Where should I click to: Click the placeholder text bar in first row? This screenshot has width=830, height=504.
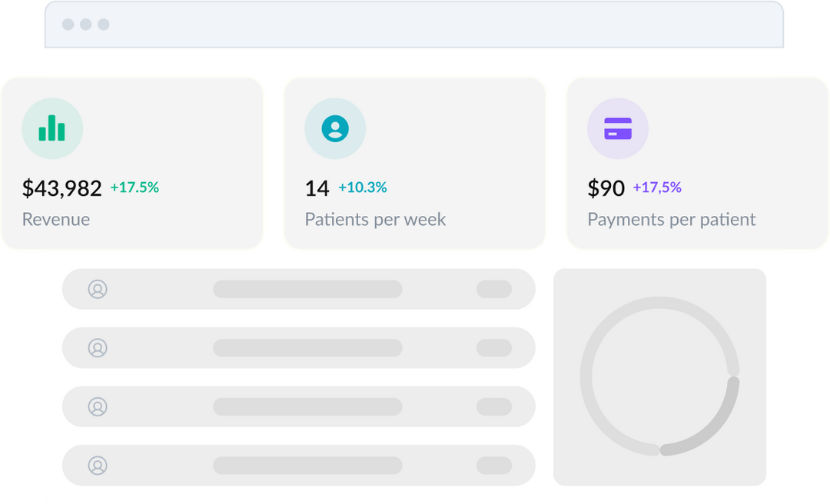pyautogui.click(x=307, y=289)
